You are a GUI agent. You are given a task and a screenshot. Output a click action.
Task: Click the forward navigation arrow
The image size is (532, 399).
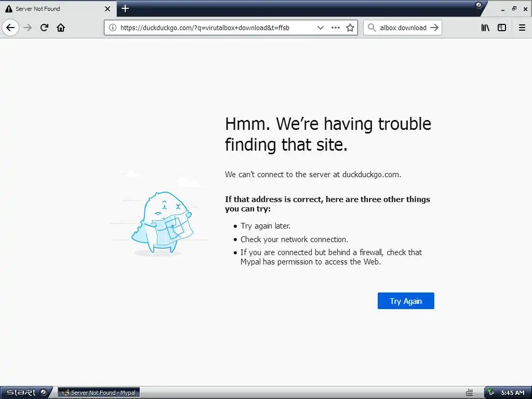pyautogui.click(x=28, y=28)
